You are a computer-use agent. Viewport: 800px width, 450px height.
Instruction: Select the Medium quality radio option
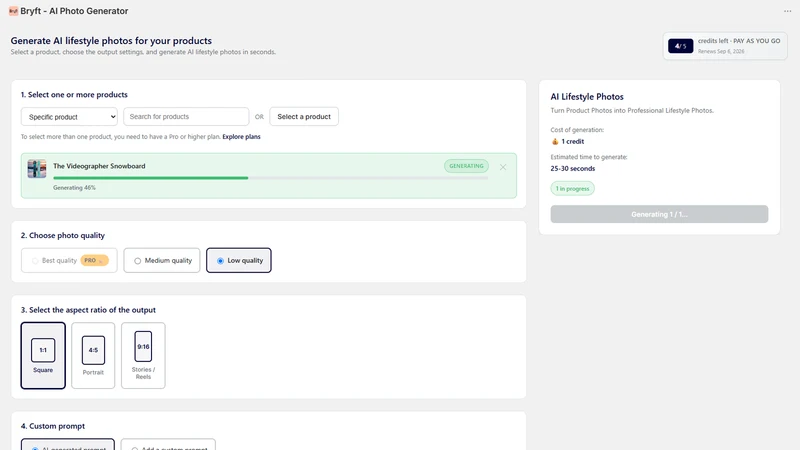tap(137, 261)
